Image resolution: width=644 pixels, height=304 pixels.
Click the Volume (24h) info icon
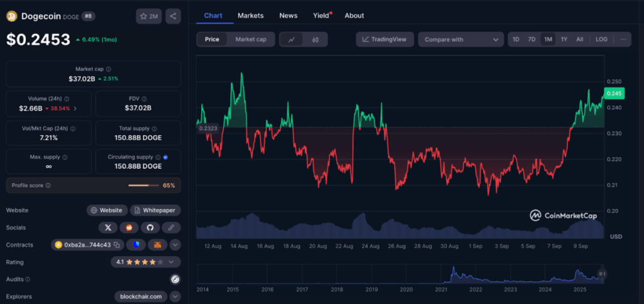click(x=67, y=99)
